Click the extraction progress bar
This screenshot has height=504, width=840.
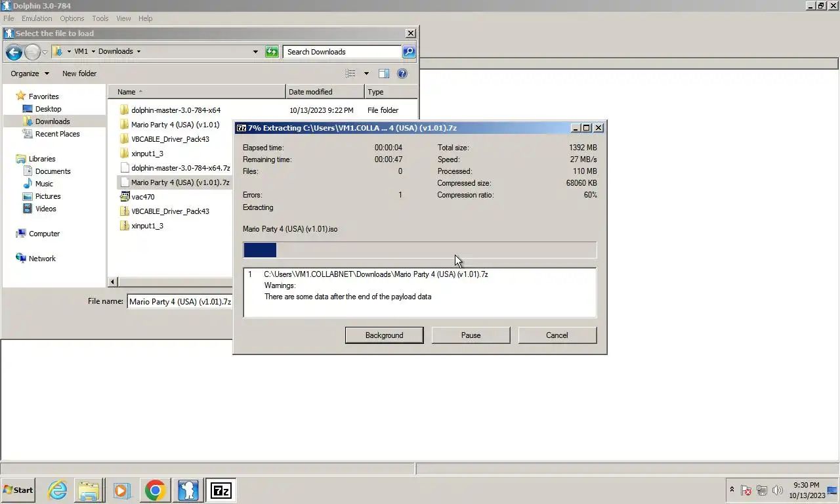pyautogui.click(x=420, y=250)
